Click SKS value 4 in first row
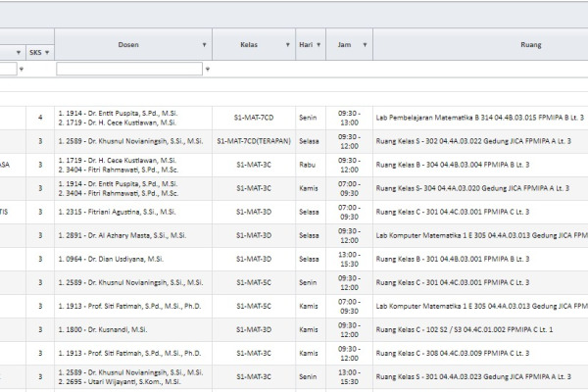The image size is (588, 392). 40,118
